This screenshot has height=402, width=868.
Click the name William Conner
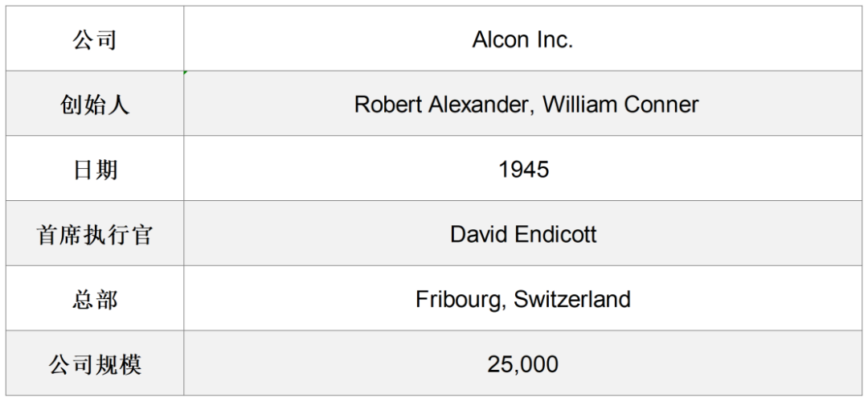pyautogui.click(x=620, y=104)
